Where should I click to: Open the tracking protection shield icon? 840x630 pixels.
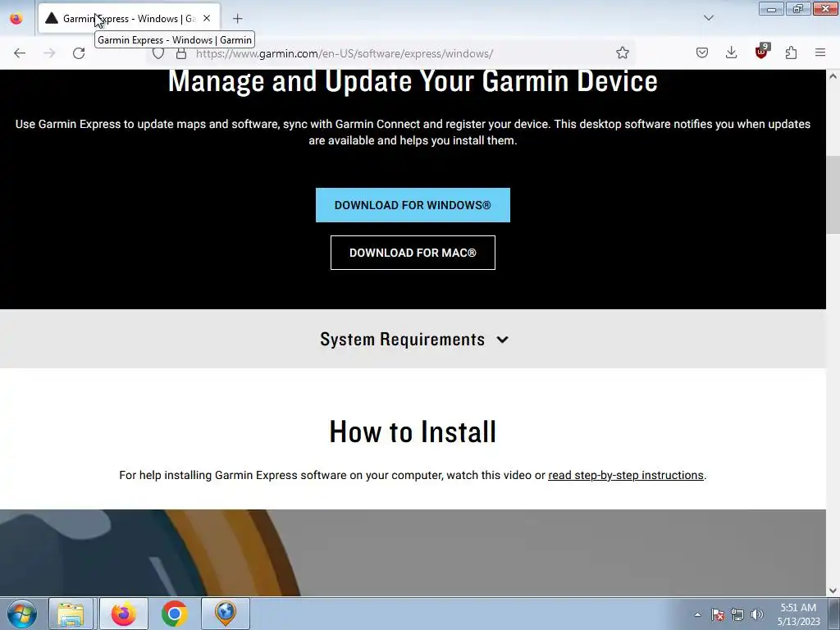(x=158, y=53)
